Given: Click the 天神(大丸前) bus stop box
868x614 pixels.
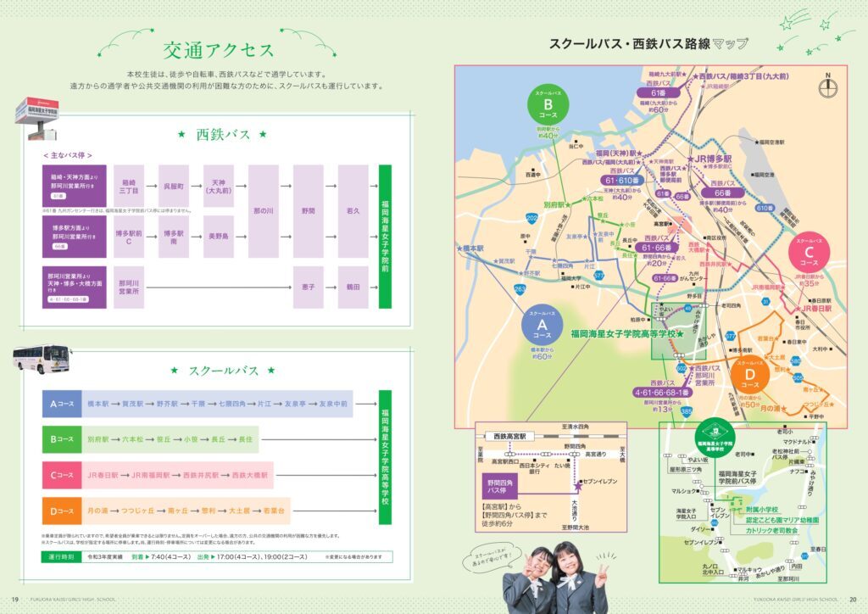Looking at the screenshot, I should pyautogui.click(x=219, y=187).
